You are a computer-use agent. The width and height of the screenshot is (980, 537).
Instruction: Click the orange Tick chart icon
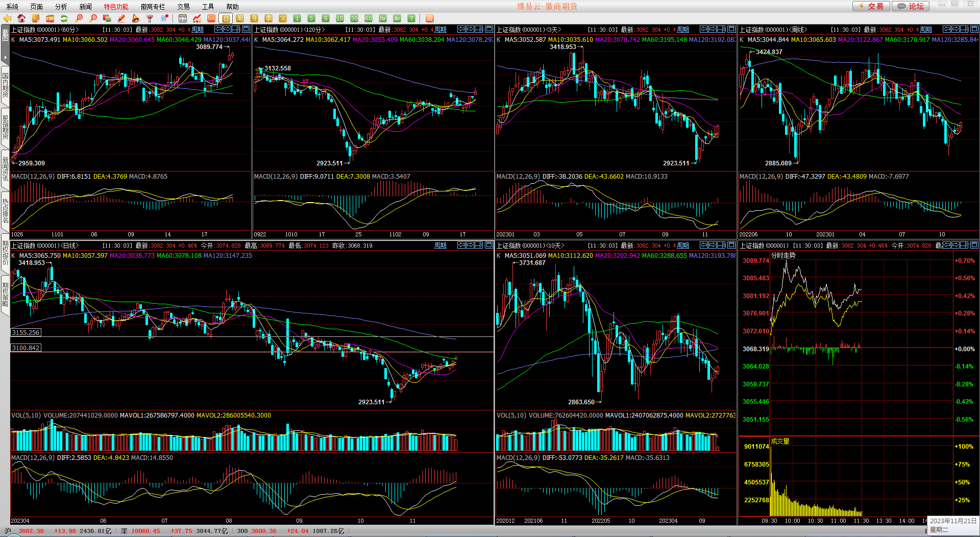211,18
